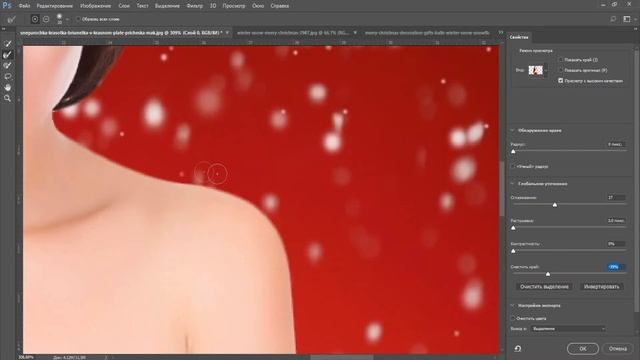Enable 'Умный радиус' checkbox

[513, 167]
